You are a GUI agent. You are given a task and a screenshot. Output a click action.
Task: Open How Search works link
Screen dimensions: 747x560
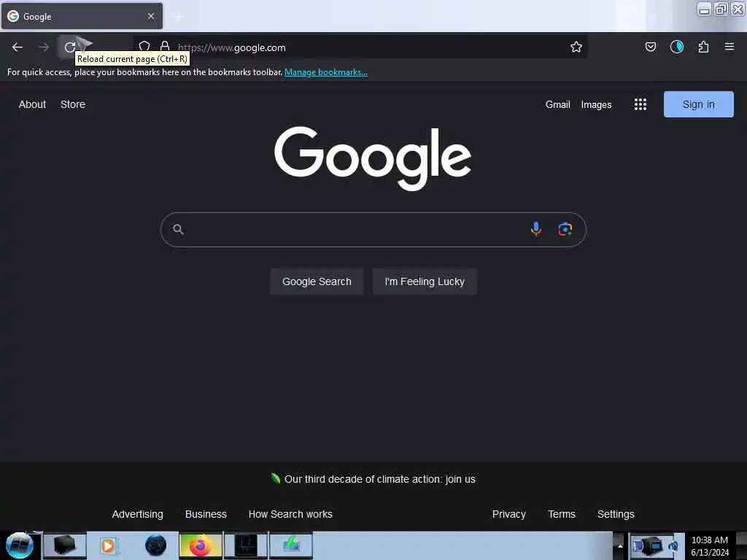pyautogui.click(x=290, y=514)
